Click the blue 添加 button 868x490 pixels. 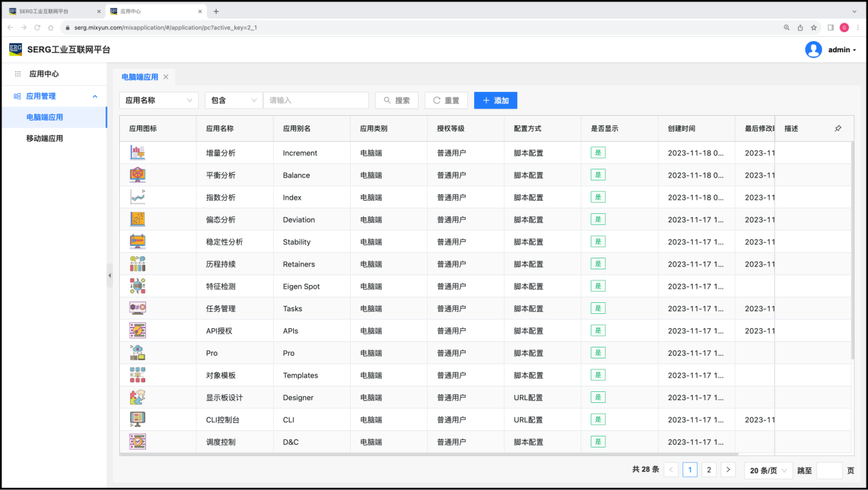[495, 100]
